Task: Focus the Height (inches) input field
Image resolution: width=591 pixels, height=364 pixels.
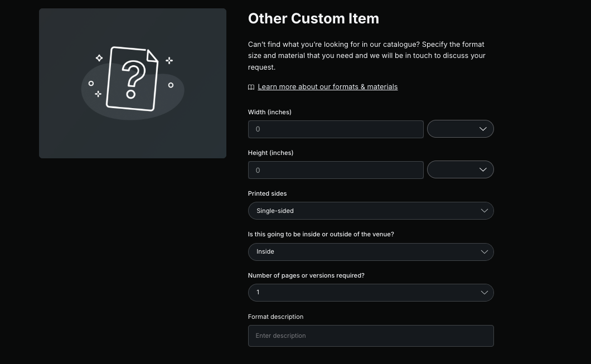Action: tap(335, 170)
